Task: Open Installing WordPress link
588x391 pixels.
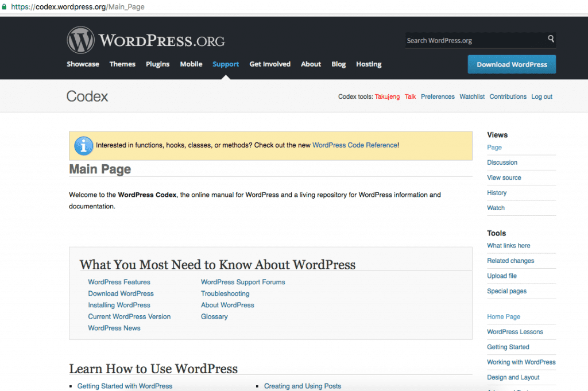Action: coord(119,305)
